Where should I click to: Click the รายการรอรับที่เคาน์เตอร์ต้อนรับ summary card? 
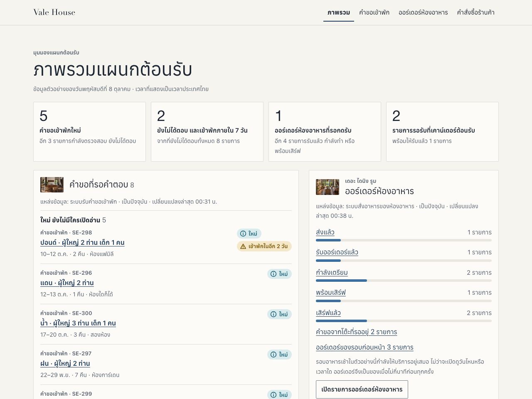point(442,132)
